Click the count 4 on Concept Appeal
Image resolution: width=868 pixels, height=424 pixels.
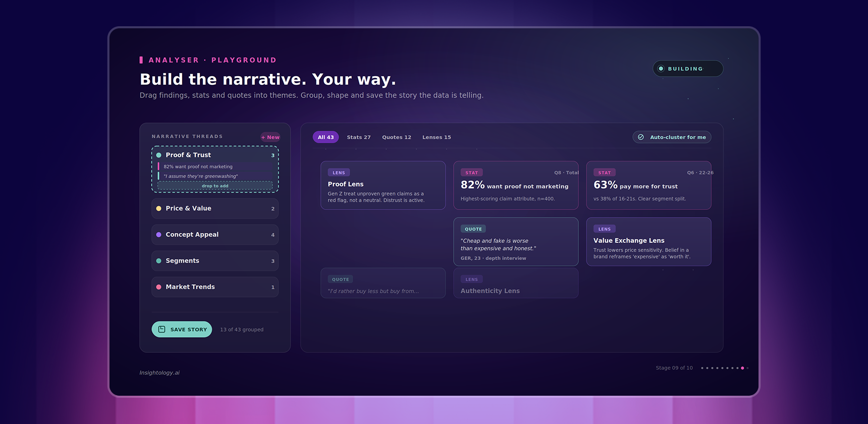(273, 235)
